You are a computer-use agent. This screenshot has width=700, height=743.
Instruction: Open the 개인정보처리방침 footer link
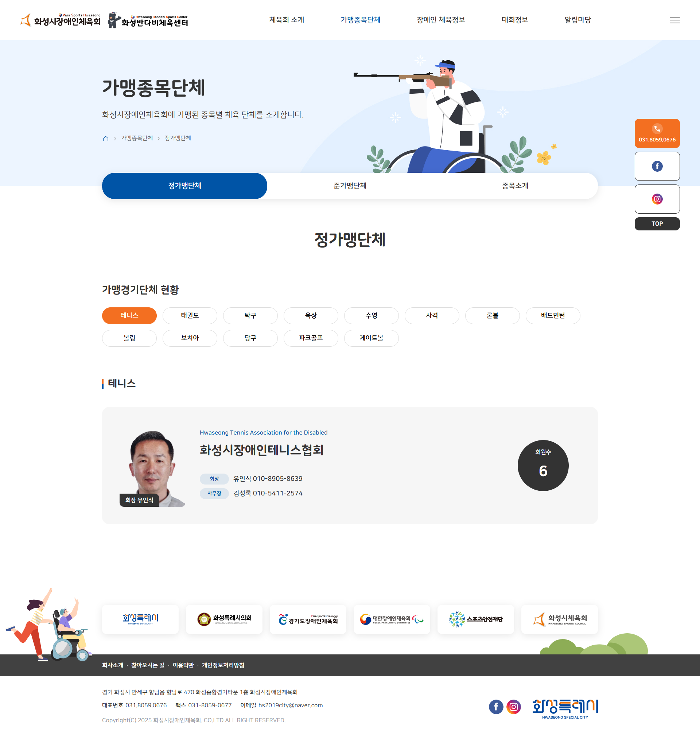pyautogui.click(x=223, y=665)
